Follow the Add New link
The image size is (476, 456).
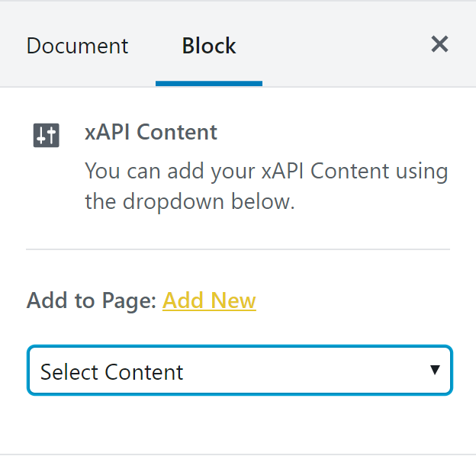point(209,300)
